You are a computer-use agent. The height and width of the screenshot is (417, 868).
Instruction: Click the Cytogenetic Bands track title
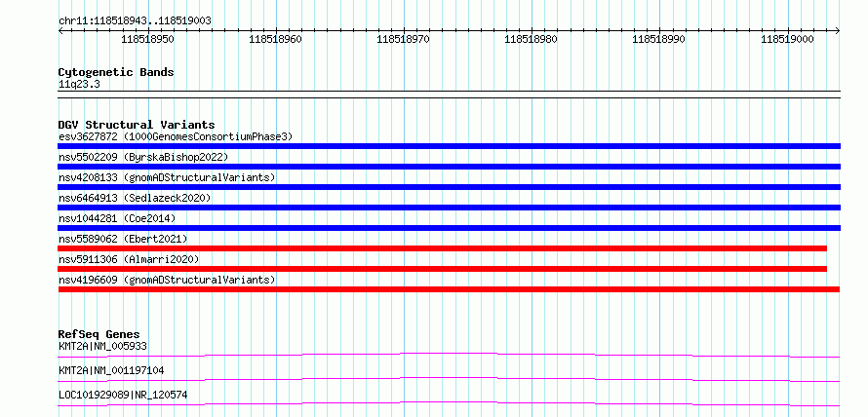click(116, 72)
